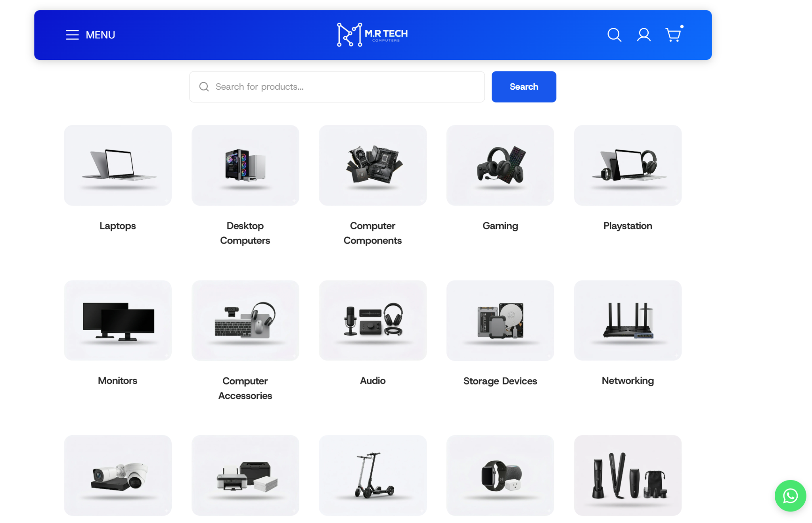
Task: Open the WhatsApp chat button
Action: point(790,496)
